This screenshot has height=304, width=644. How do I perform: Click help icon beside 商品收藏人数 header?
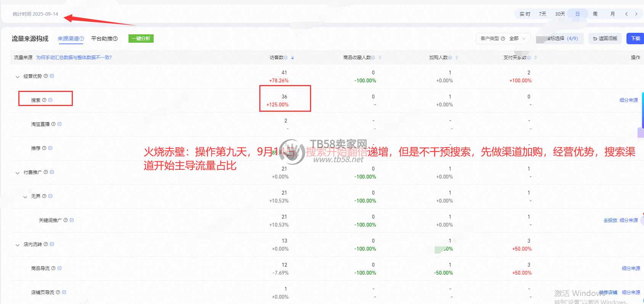pos(373,58)
